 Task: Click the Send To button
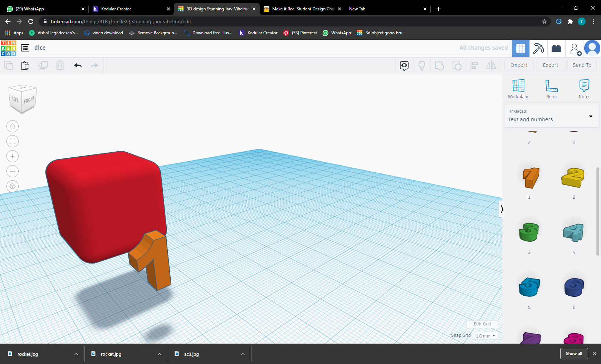coord(582,65)
